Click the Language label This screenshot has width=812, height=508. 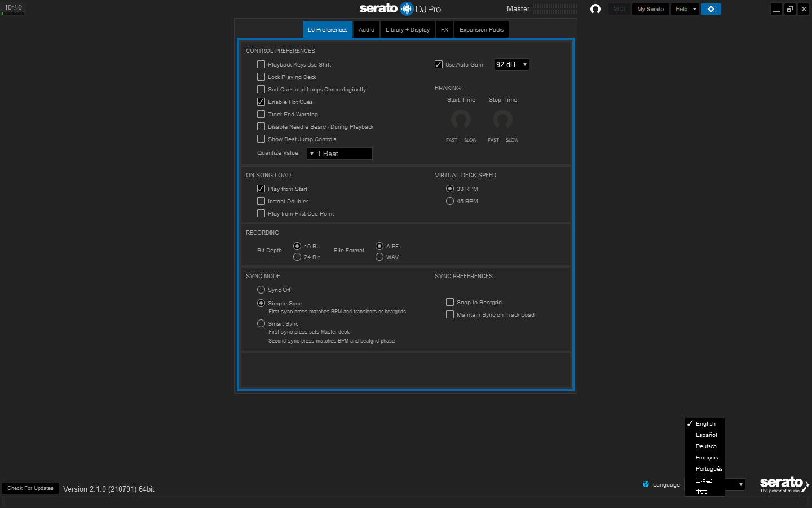(x=667, y=484)
